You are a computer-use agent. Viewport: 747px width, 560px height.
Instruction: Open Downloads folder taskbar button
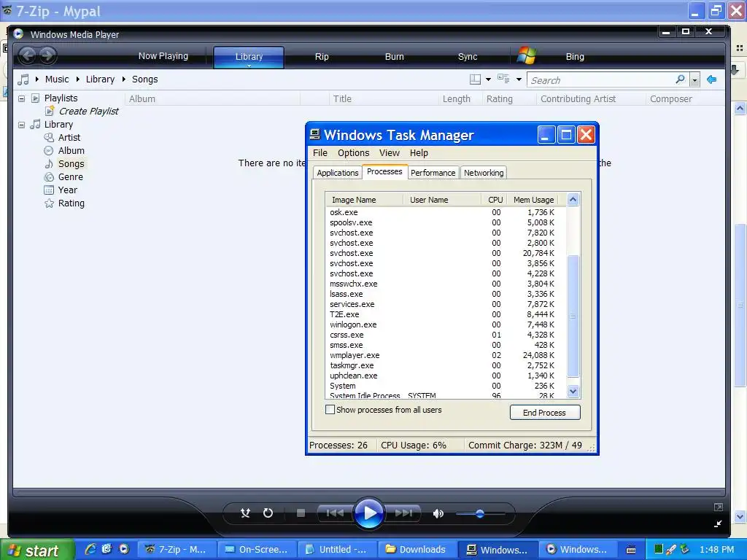pos(417,550)
